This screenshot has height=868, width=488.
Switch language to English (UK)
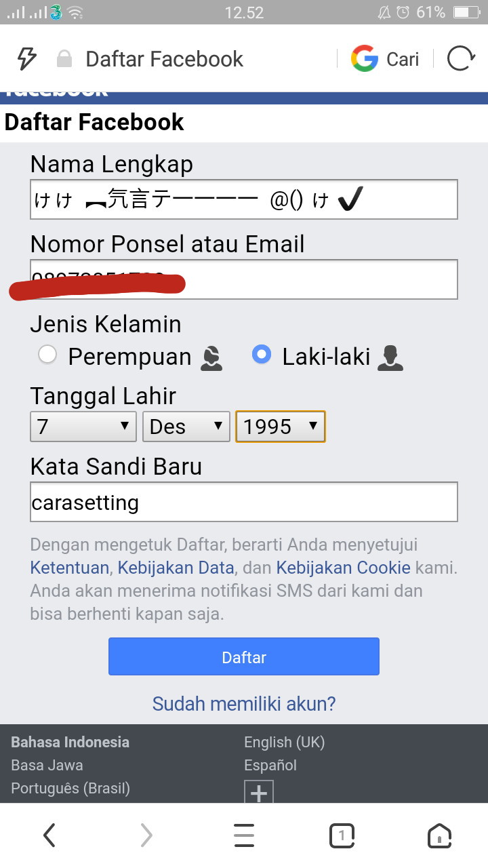tap(284, 742)
